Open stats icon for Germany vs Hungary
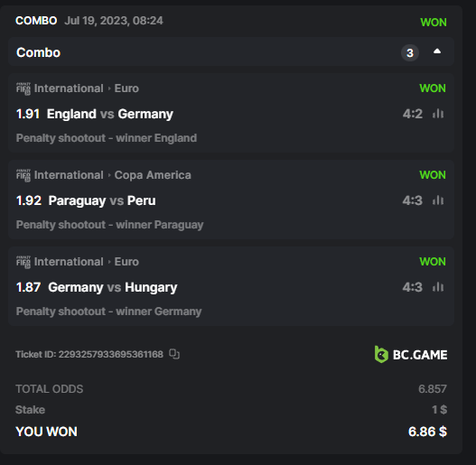The height and width of the screenshot is (465, 476). pos(438,287)
